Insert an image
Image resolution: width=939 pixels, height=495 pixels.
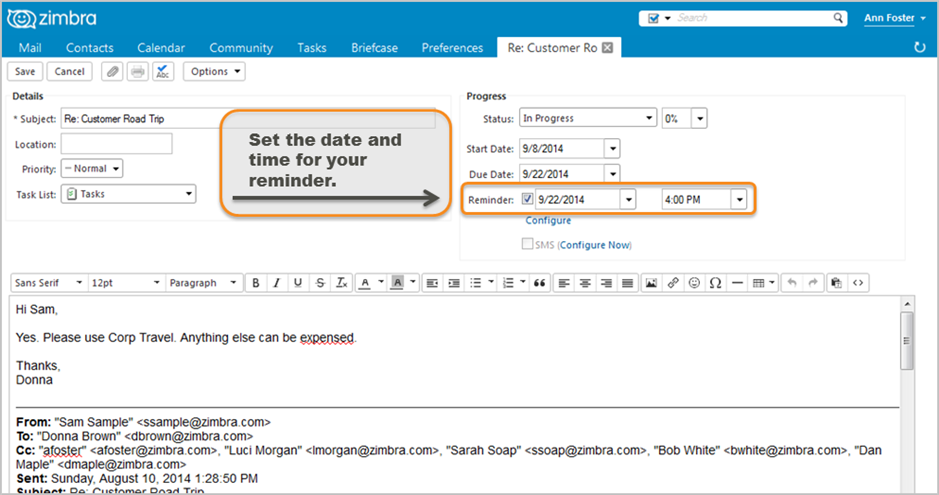point(652,283)
